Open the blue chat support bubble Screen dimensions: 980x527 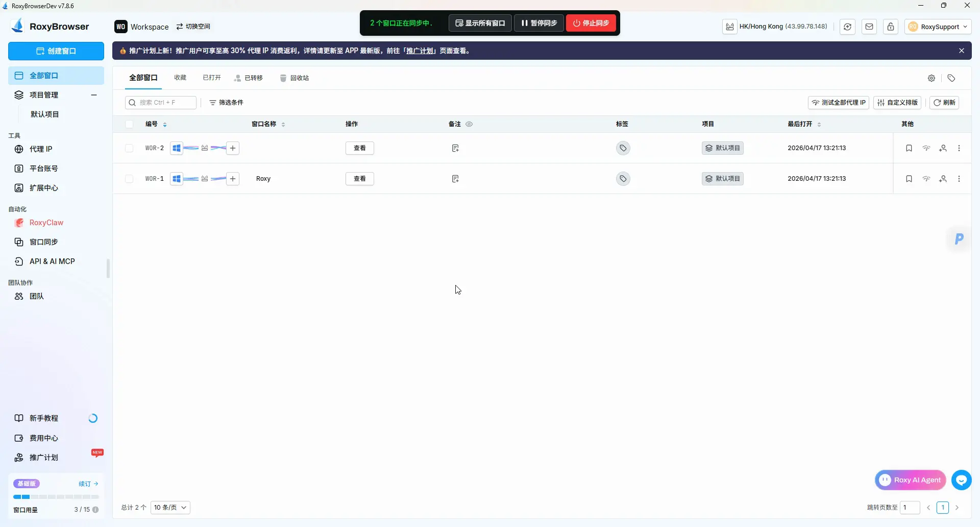click(x=962, y=480)
